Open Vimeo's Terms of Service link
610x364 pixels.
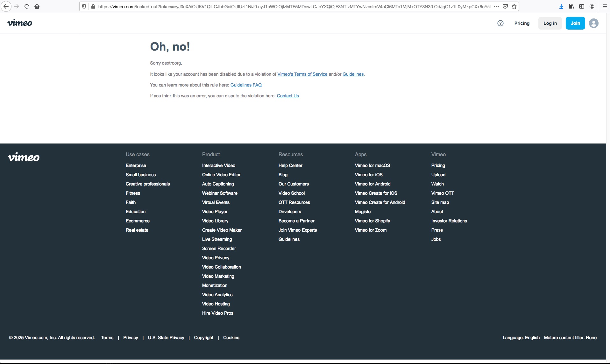pos(302,74)
